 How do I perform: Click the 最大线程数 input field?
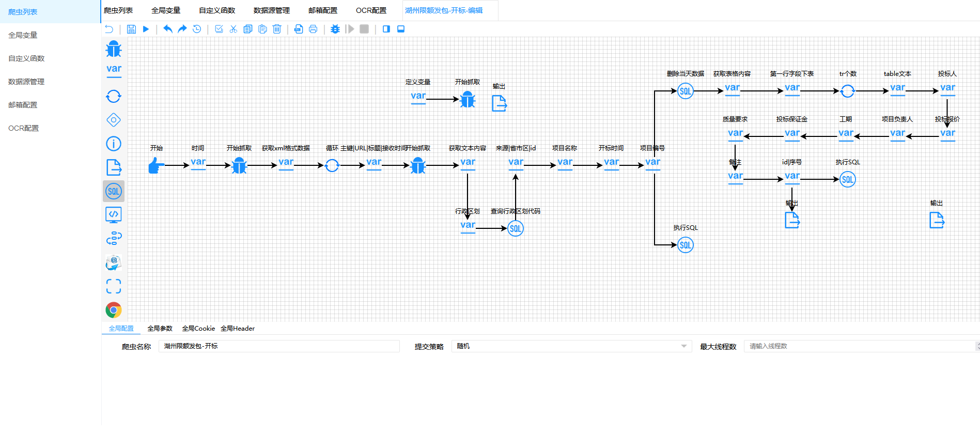862,346
